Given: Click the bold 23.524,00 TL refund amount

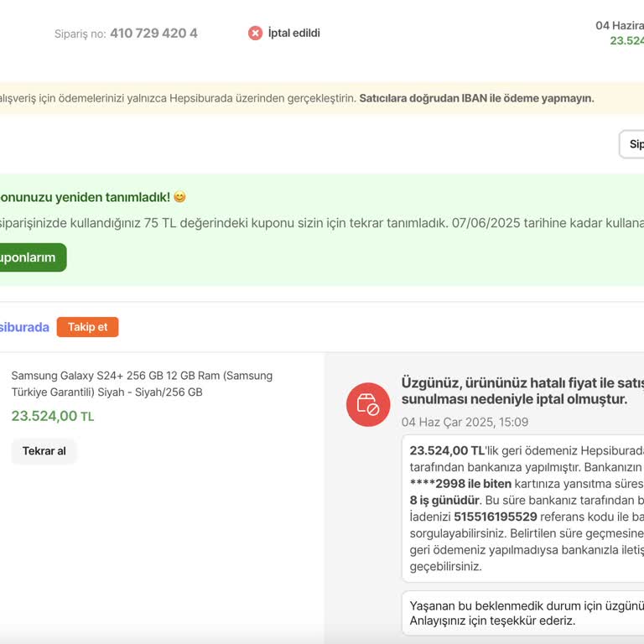Looking at the screenshot, I should click(x=447, y=450).
